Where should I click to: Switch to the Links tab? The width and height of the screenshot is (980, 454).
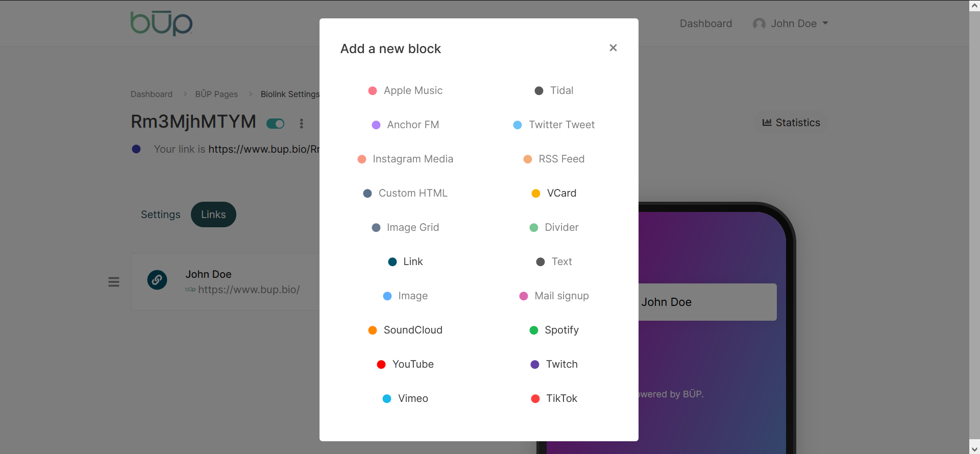[x=213, y=214]
